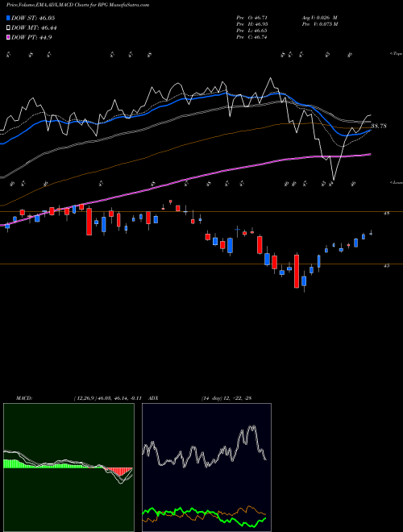Click the tallest red candlestick below the 45 line
This screenshot has width=403, height=532.
tap(297, 272)
